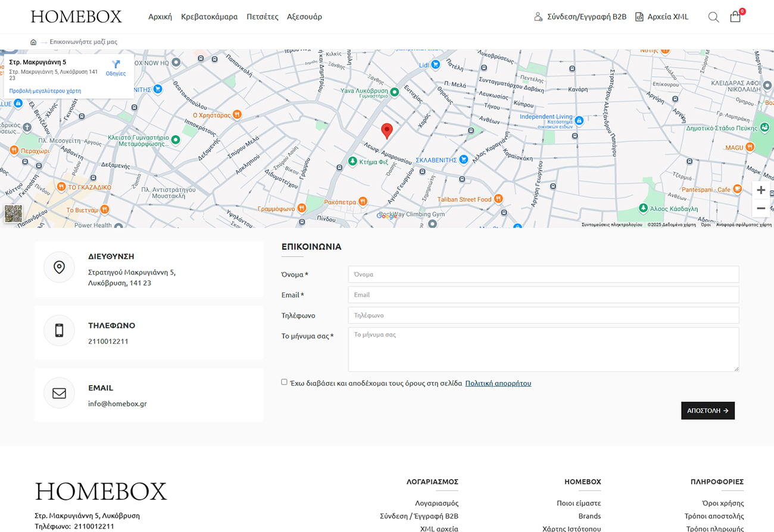Click the MAGU restaurant marker
The width and height of the screenshot is (774, 532).
[750, 148]
